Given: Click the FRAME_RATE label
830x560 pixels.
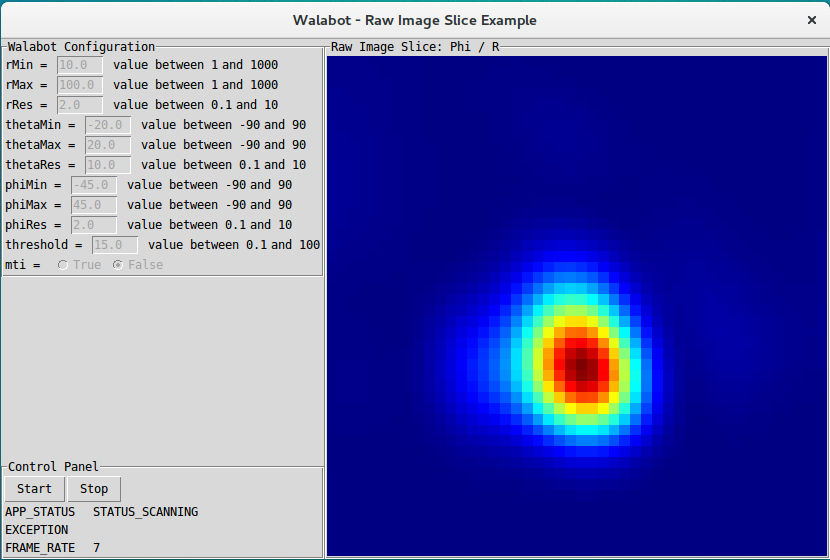Looking at the screenshot, I should point(40,548).
